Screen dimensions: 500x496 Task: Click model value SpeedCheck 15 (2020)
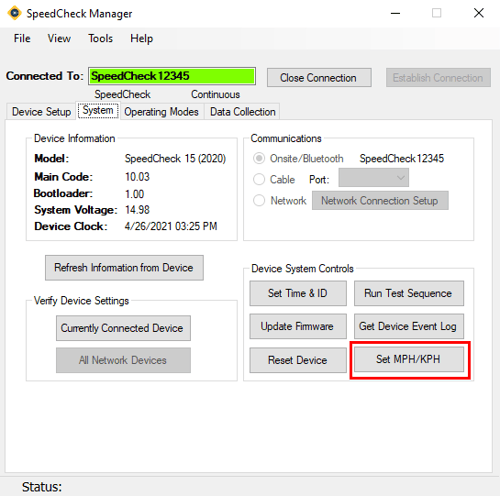coord(175,158)
